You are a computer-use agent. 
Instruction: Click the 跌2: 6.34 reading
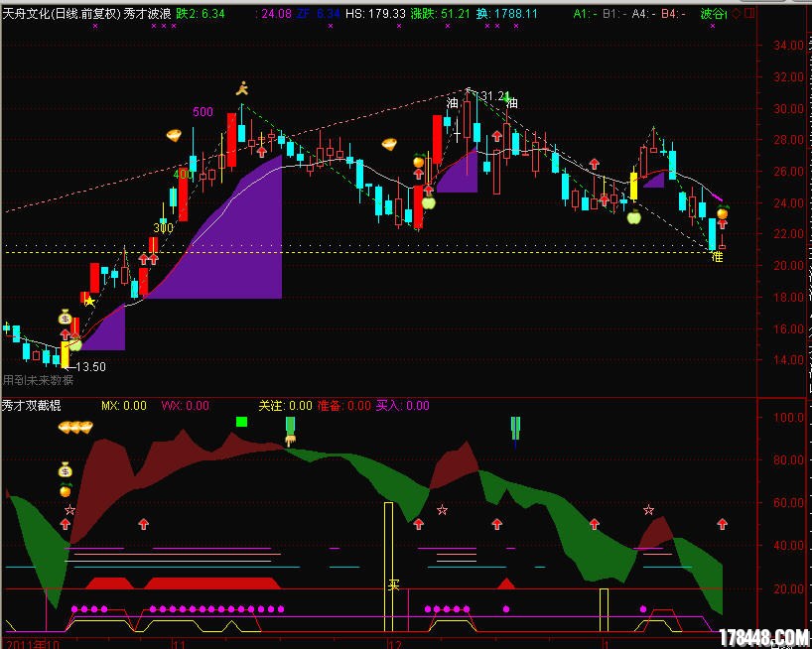[201, 14]
